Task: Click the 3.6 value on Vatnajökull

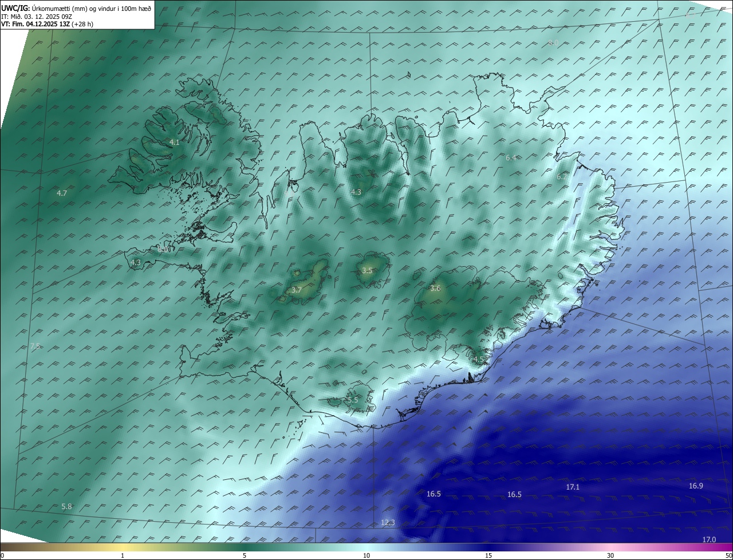Action: (435, 288)
